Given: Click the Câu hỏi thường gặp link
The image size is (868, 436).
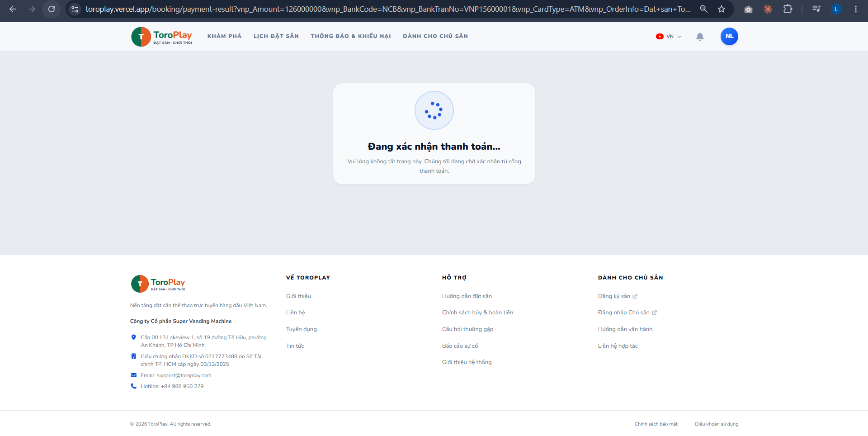Looking at the screenshot, I should pyautogui.click(x=467, y=329).
